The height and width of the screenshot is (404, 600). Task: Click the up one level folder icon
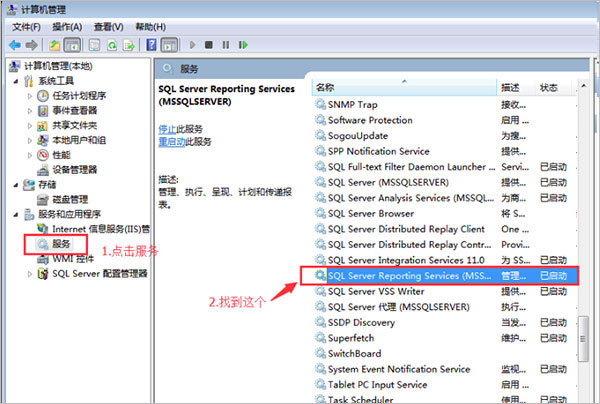(x=53, y=45)
